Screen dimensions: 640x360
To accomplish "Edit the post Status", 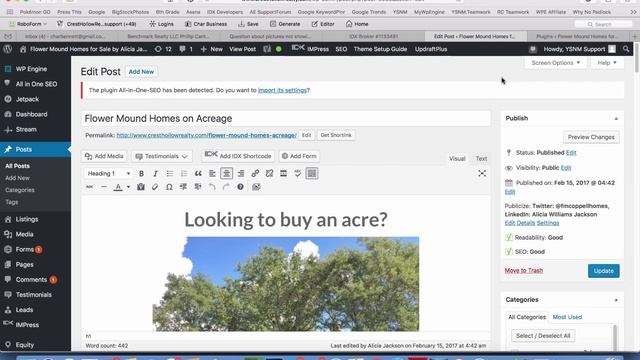I will tap(571, 153).
